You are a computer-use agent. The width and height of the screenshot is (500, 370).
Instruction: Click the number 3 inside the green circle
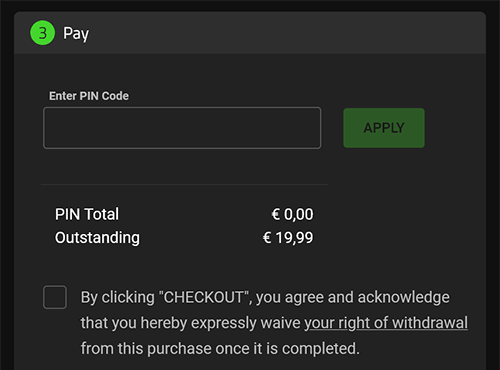click(42, 33)
